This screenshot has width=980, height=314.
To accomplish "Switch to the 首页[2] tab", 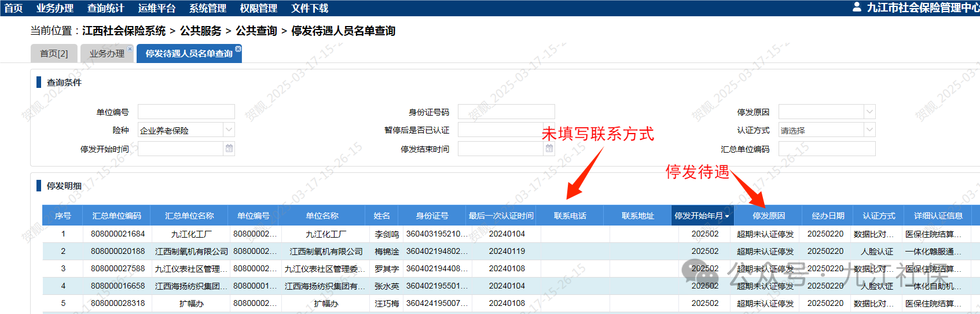I will (x=54, y=54).
